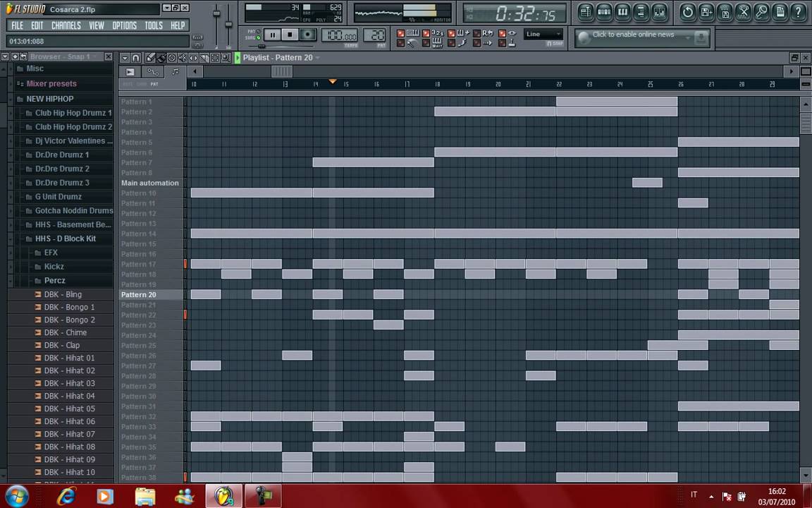Click to enable online news
Screen dimensions: 812x508
[x=633, y=35]
